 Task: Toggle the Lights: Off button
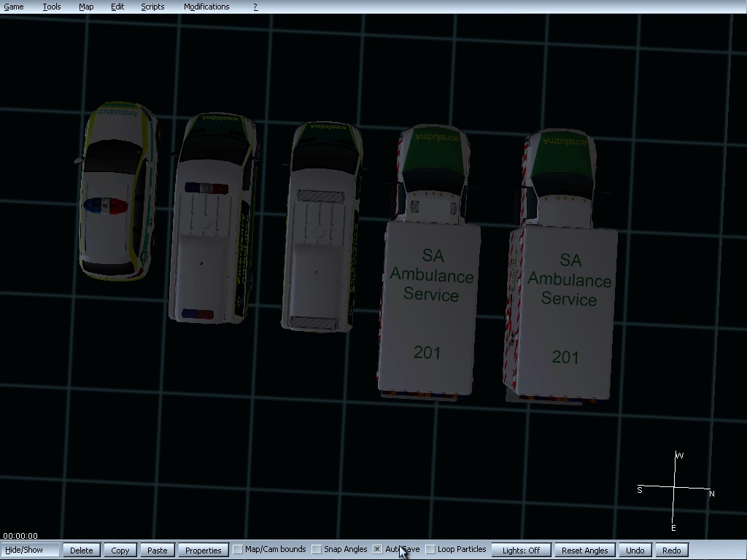point(521,550)
